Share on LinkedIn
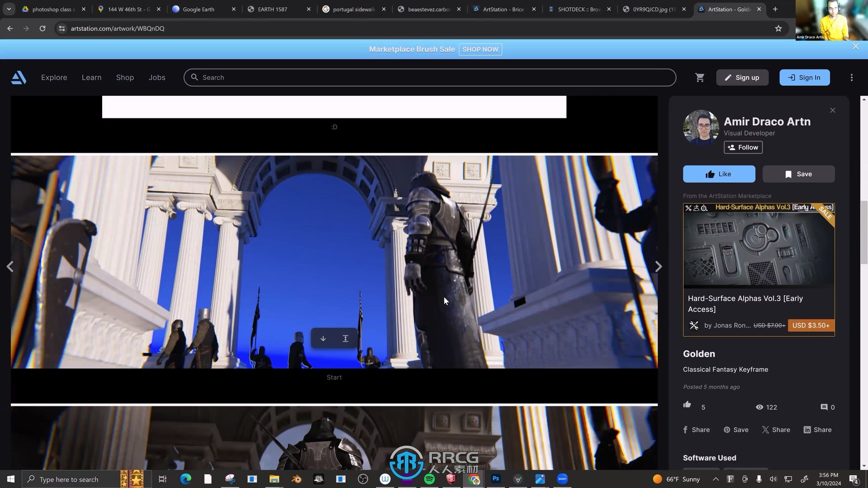 tap(817, 430)
